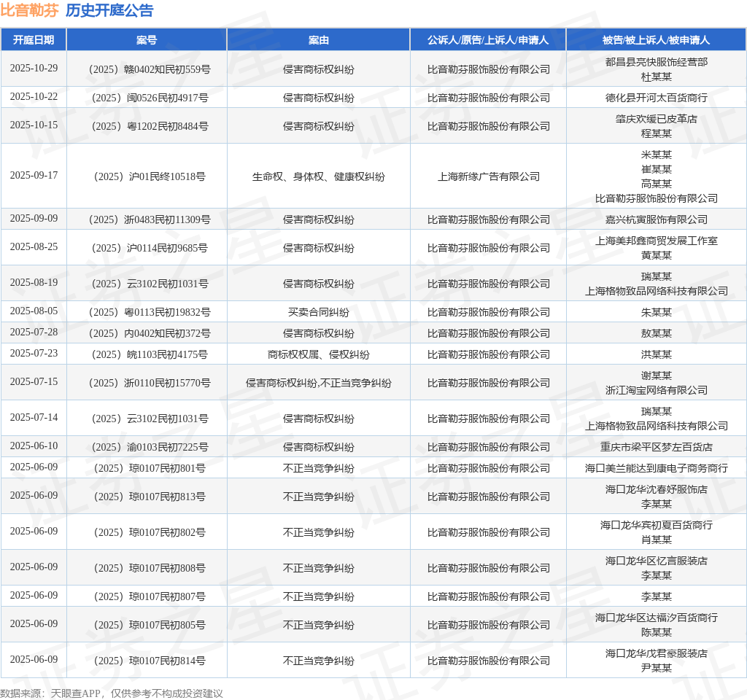Select the 被告/被上诉人/被申请人 column header
Image resolution: width=747 pixels, height=700 pixels.
tap(656, 40)
